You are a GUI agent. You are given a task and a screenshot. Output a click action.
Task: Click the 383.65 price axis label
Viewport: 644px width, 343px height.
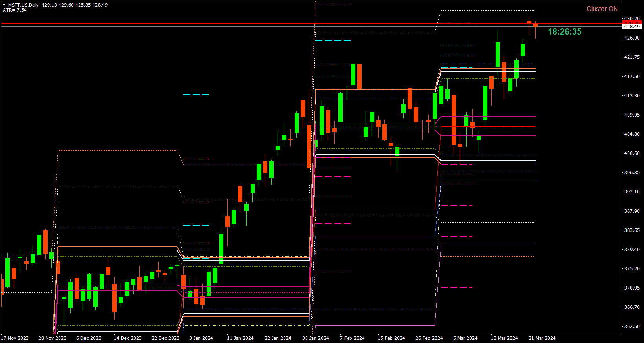(x=632, y=230)
